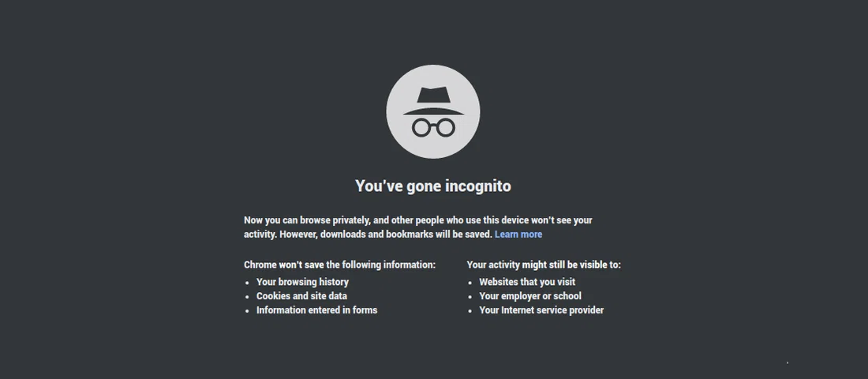Select the "Your employer or school" list item
The height and width of the screenshot is (379, 868).
pos(530,296)
